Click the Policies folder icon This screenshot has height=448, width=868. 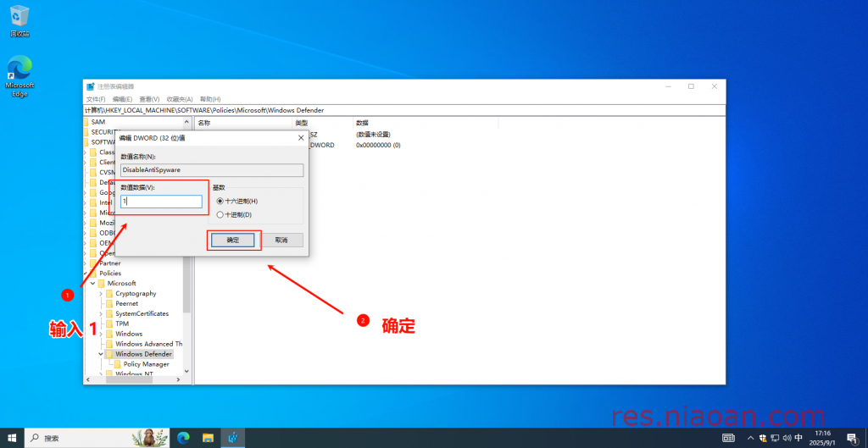93,274
